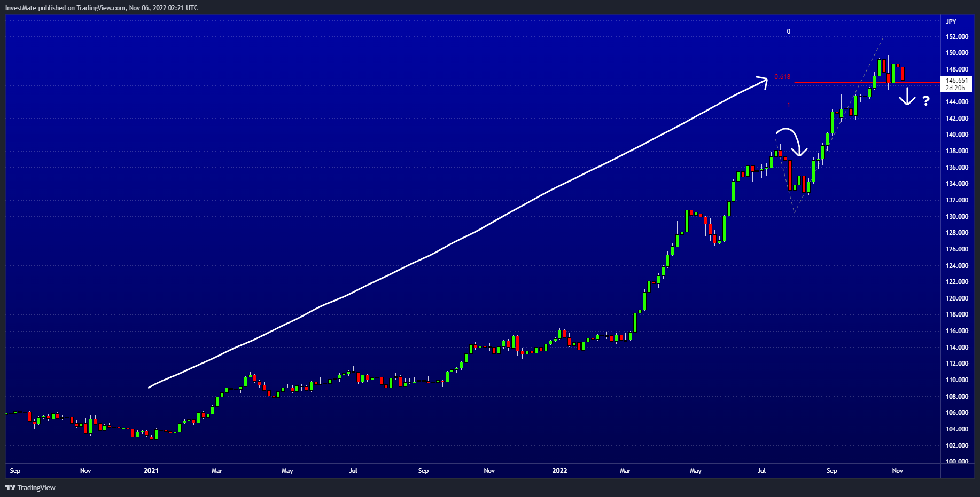Click the 150.000 price axis label
The width and height of the screenshot is (980, 497).
click(x=957, y=53)
